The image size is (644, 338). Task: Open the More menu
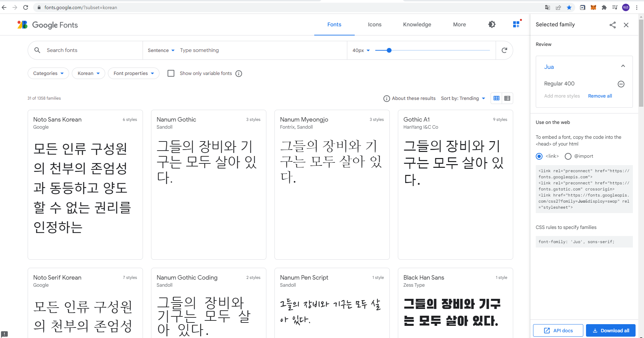click(x=460, y=25)
